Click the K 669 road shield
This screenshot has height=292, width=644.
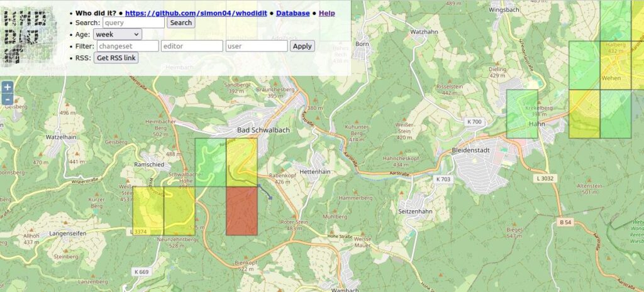(x=142, y=271)
